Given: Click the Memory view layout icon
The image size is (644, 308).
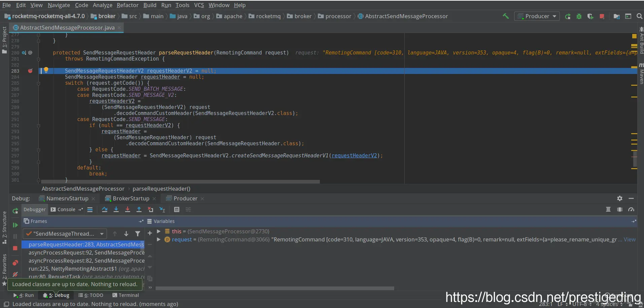Looking at the screenshot, I should pos(620,209).
